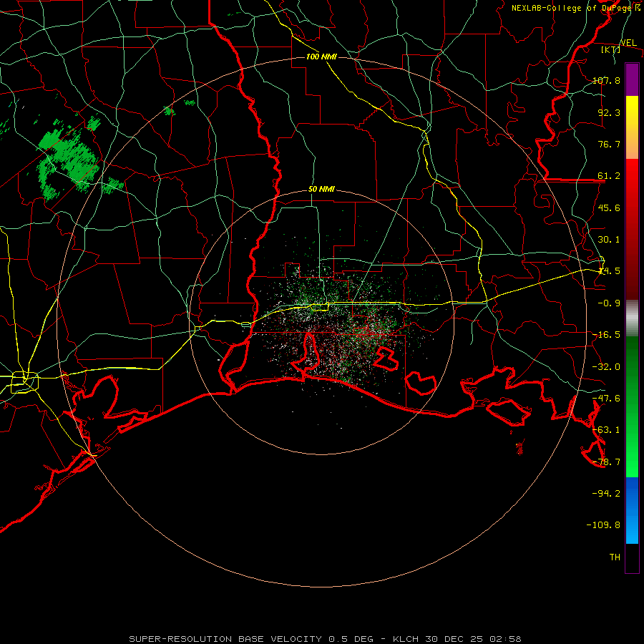Pick the yellow segment of the color bar
The height and width of the screenshot is (644, 644).
[632, 127]
